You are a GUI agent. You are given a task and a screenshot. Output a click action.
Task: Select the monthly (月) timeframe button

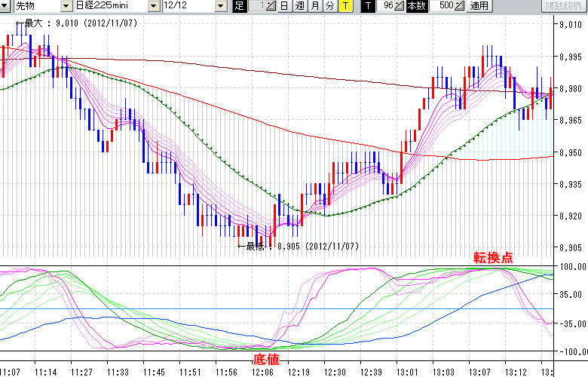tap(314, 6)
